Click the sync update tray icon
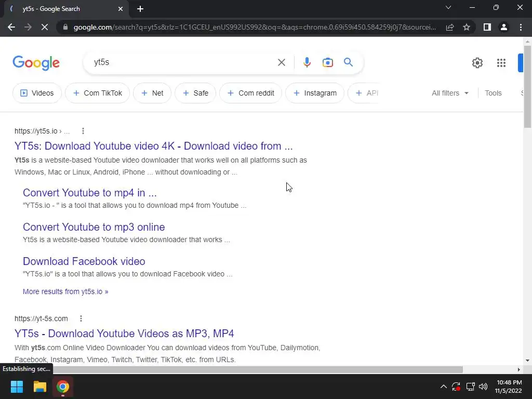Viewport: 532px width, 399px height. tap(456, 387)
